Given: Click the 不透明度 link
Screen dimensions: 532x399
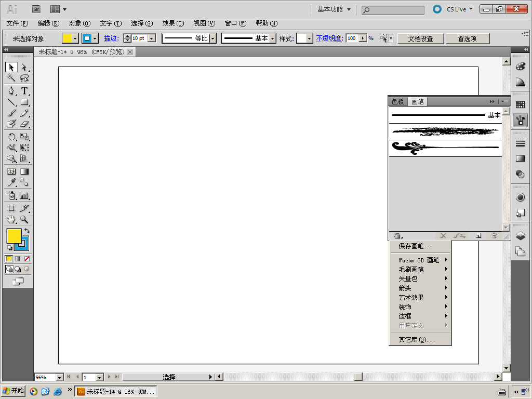Looking at the screenshot, I should (329, 38).
